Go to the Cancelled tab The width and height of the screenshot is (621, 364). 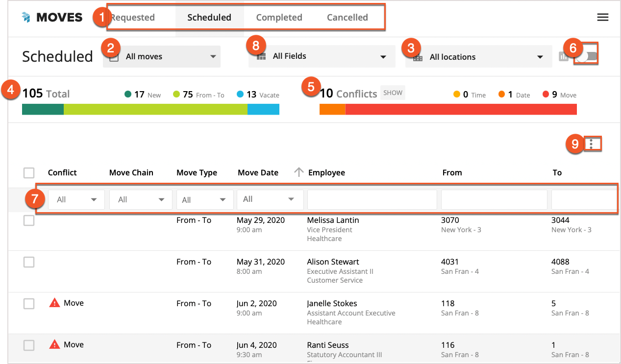(347, 18)
